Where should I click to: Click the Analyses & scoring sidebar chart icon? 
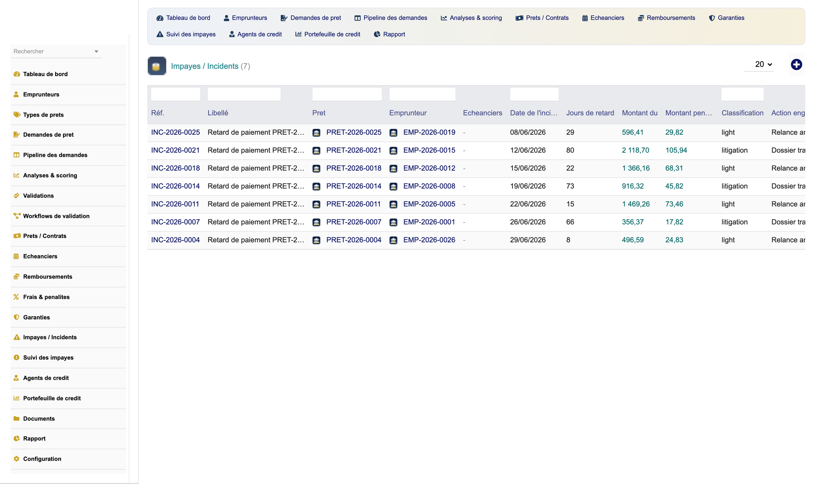coord(17,175)
